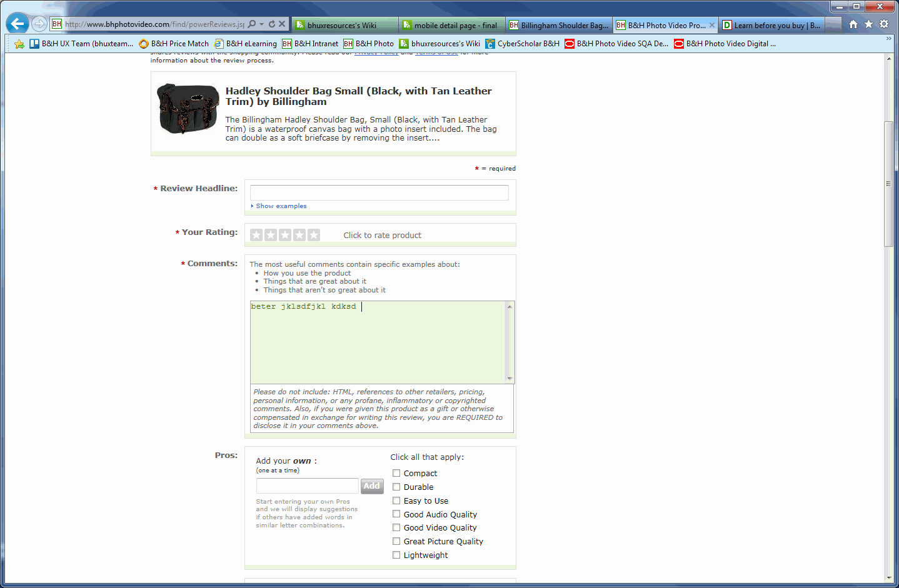Viewport: 899px width, 588px height.
Task: Click 'Click to rate product' text
Action: [382, 235]
